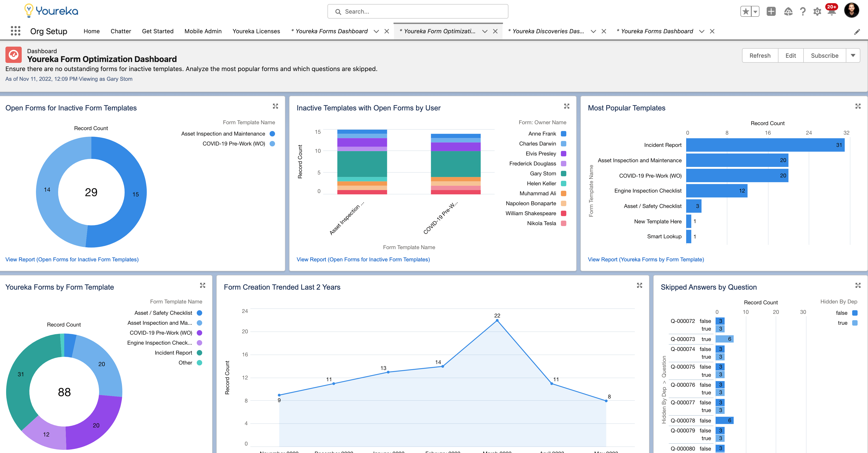This screenshot has width=868, height=453.
Task: Click "Viewing as Gary Stom" text
Action: pyautogui.click(x=105, y=79)
